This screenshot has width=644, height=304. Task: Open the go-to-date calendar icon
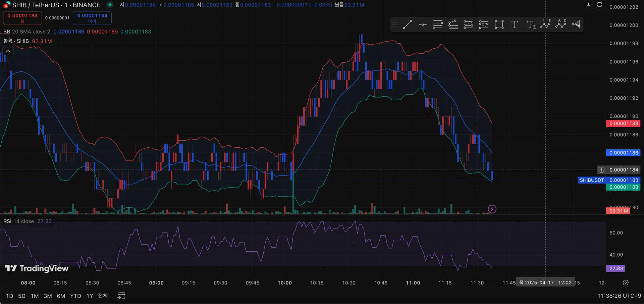pyautogui.click(x=121, y=296)
